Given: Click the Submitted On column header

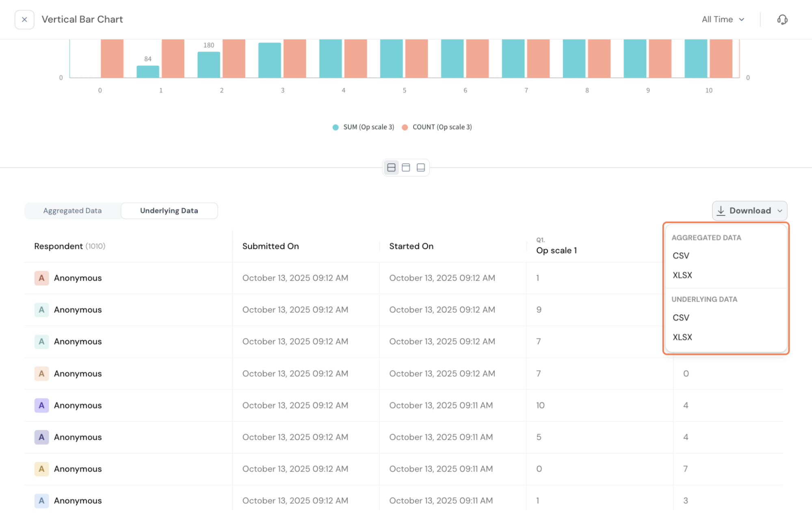Looking at the screenshot, I should 271,246.
